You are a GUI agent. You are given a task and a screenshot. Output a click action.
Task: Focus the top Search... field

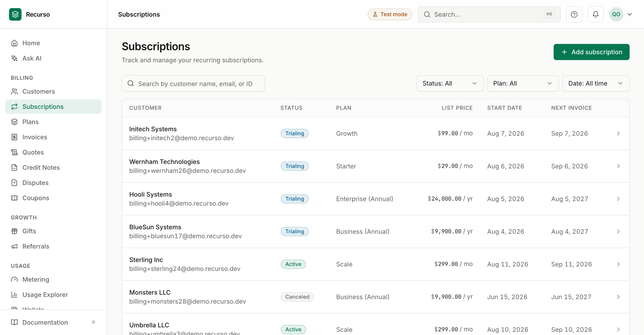489,14
